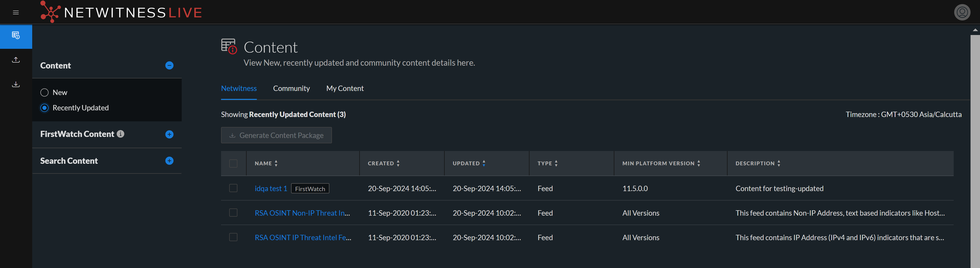Click the user profile avatar icon
Screen dimensions: 980x268
pyautogui.click(x=962, y=13)
